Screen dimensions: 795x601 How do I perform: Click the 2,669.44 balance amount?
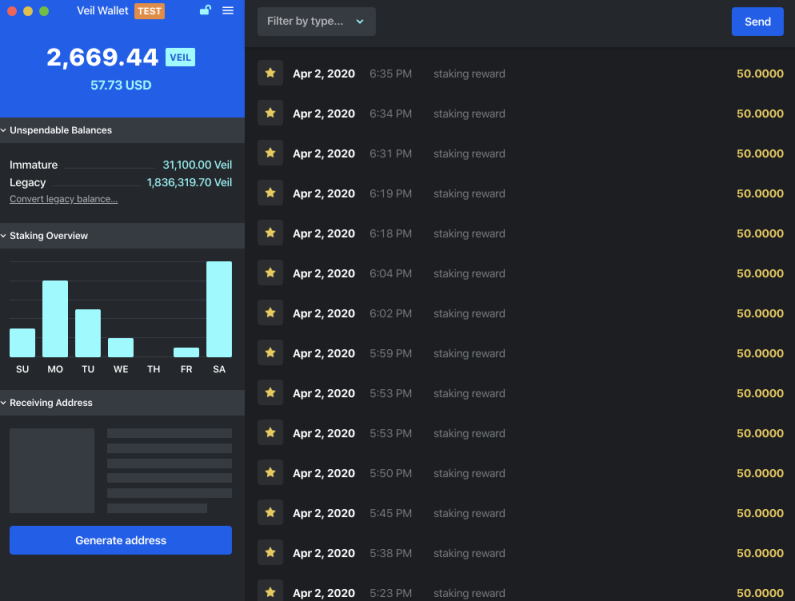pyautogui.click(x=102, y=57)
